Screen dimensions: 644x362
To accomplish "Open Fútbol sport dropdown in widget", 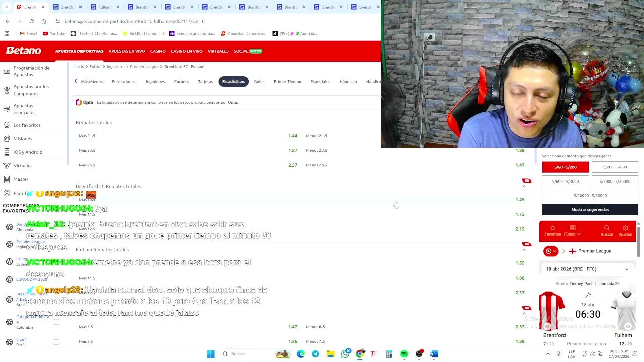I will click(572, 231).
